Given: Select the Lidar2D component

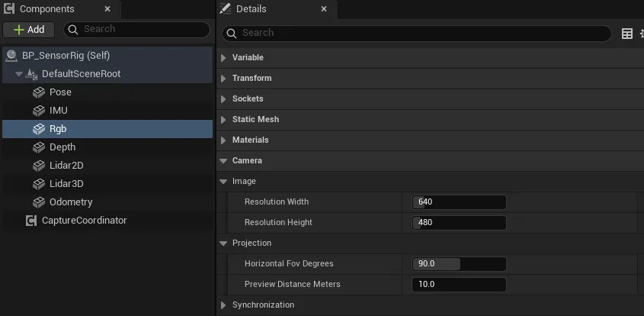Looking at the screenshot, I should tap(107, 166).
